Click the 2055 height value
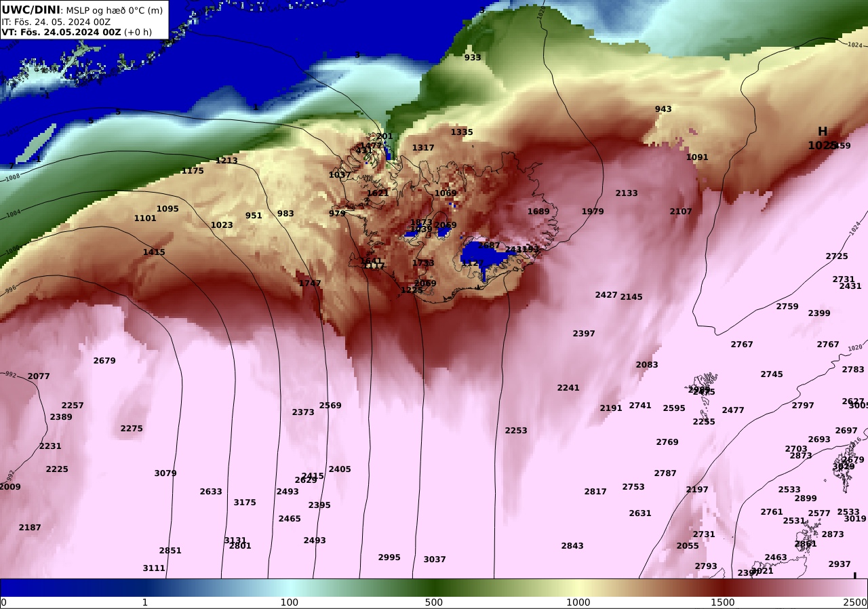Image resolution: width=868 pixels, height=609 pixels. coord(688,546)
